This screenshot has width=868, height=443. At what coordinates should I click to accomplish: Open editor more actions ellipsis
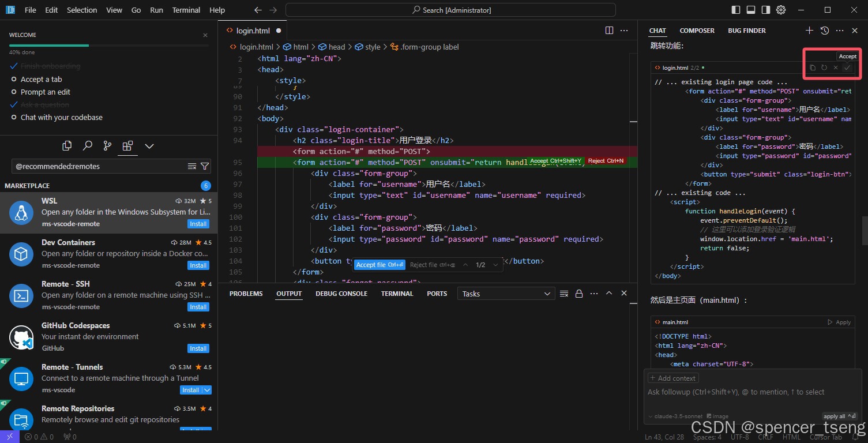coord(624,31)
